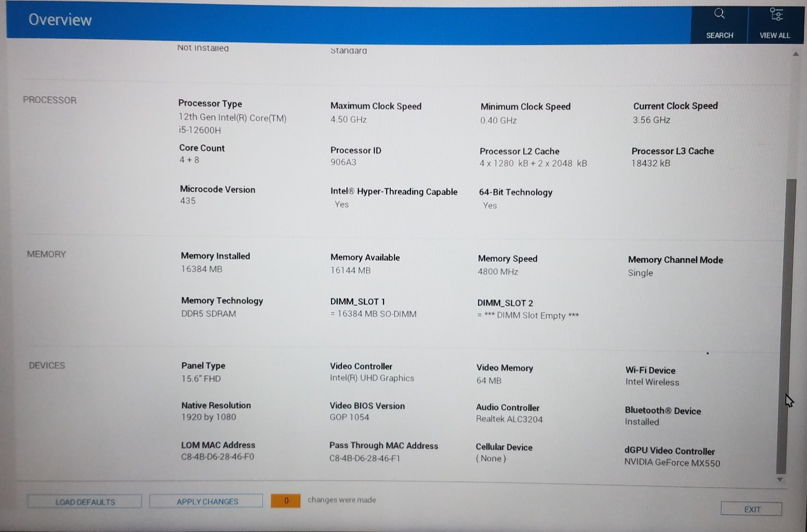The image size is (807, 532).
Task: Click the Maximum Clock Speed label
Action: click(x=376, y=106)
